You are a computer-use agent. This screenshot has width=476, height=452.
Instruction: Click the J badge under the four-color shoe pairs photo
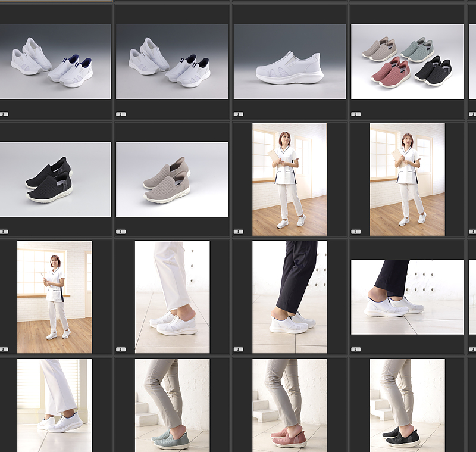(356, 114)
